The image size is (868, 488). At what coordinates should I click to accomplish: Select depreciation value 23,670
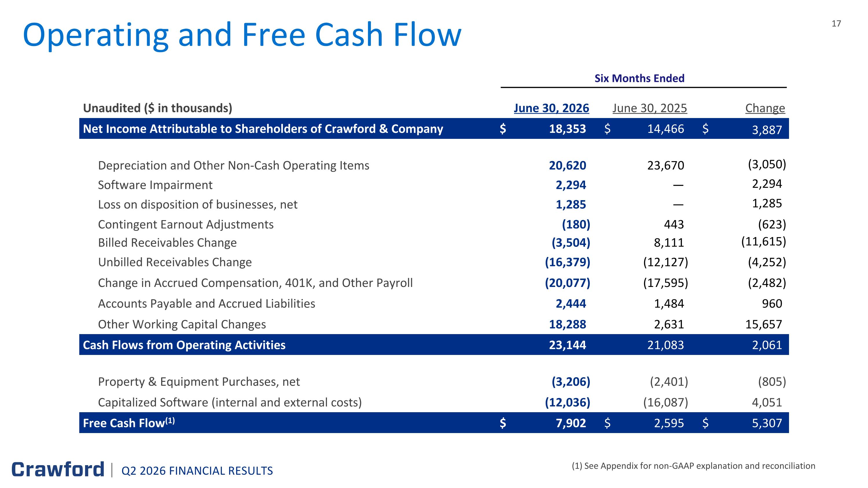tap(665, 165)
